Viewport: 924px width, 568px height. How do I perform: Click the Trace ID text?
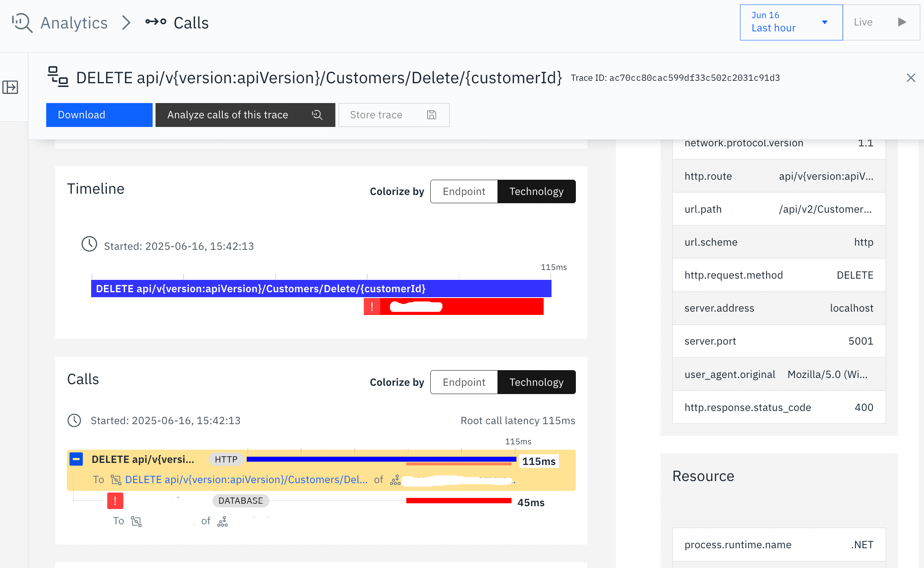click(x=675, y=78)
